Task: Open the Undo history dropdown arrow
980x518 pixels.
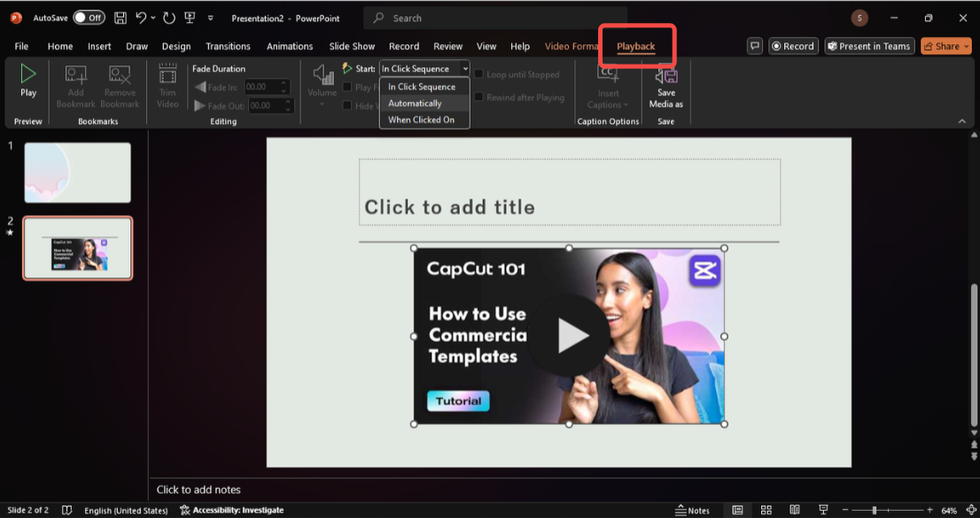Action: point(153,18)
